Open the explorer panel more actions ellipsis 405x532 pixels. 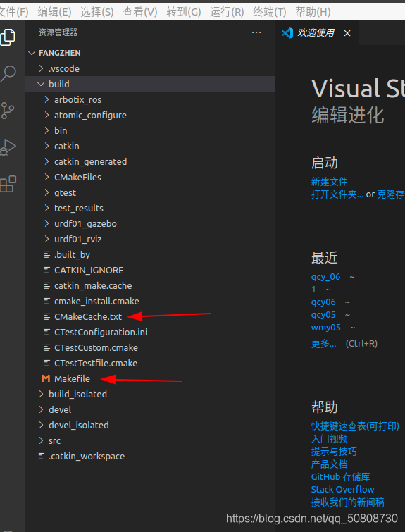coord(256,32)
